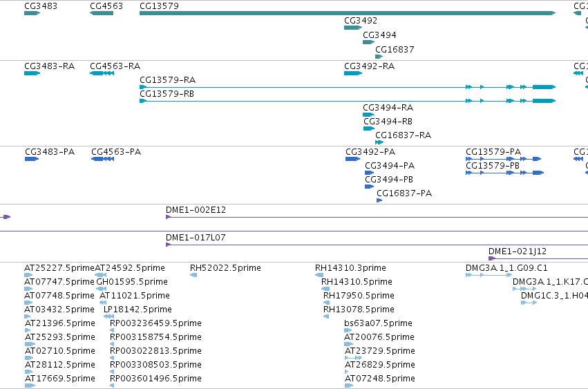Click transcript CG3483-RA label
The width and height of the screenshot is (588, 389).
pyautogui.click(x=49, y=66)
